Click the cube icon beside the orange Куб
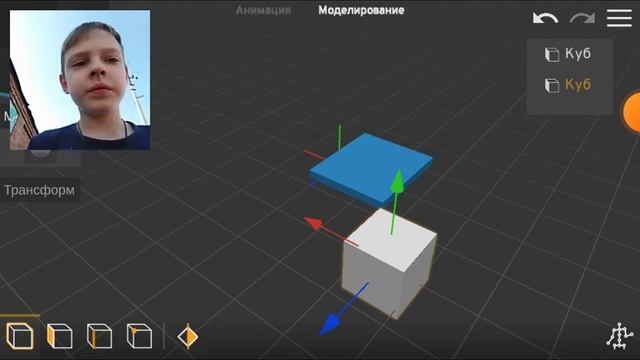 (552, 85)
